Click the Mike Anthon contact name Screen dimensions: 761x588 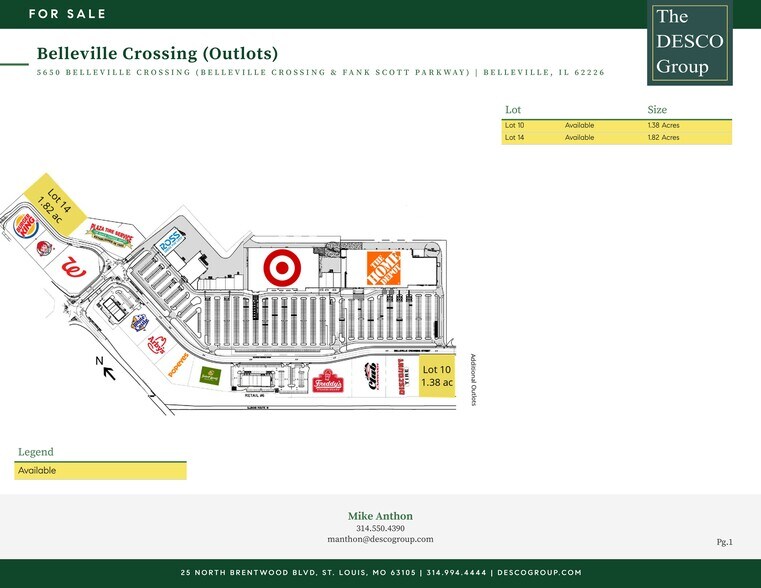coord(380,516)
